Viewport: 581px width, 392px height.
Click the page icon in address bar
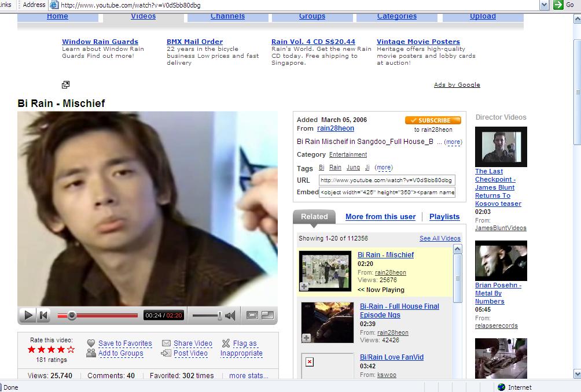click(54, 5)
